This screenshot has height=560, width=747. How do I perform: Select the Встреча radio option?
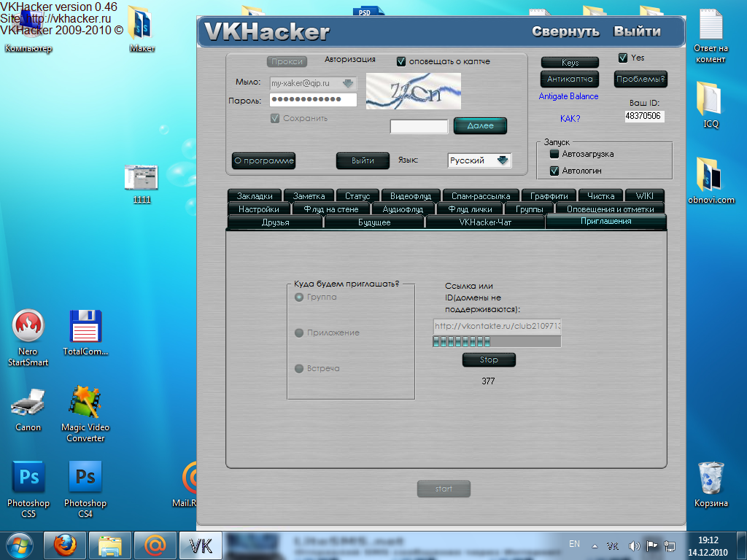point(299,368)
